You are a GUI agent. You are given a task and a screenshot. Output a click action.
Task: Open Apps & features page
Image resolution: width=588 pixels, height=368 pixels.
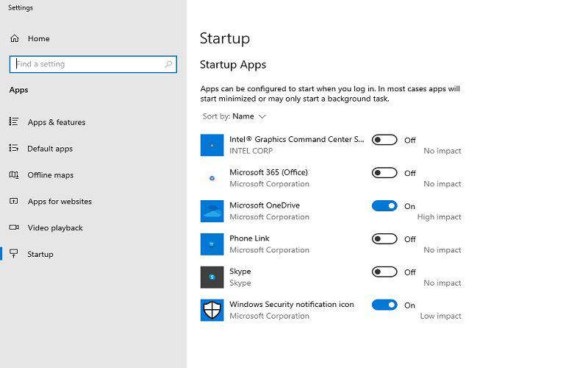57,122
